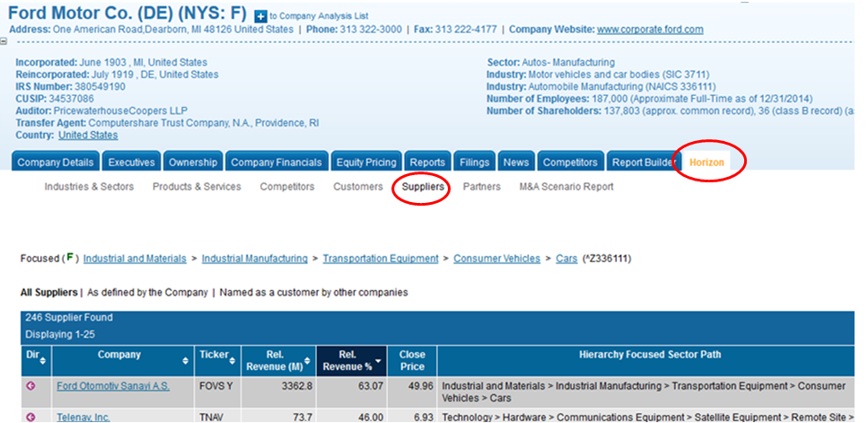
Task: Open Products & Services sub-tab
Action: (197, 187)
